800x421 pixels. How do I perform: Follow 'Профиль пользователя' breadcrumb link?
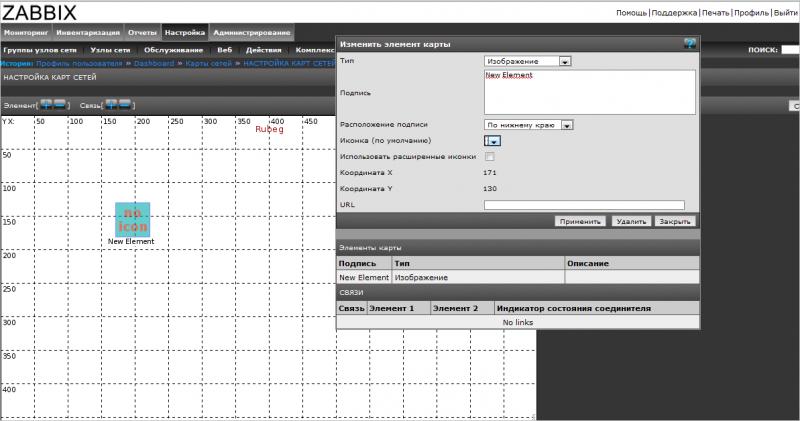pyautogui.click(x=79, y=63)
